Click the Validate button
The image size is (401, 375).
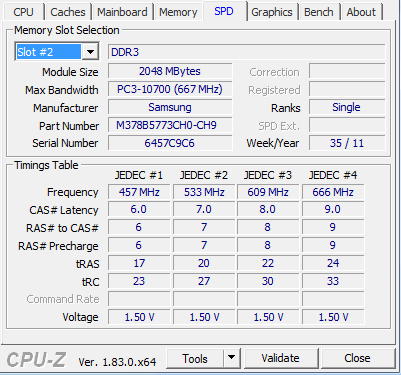tap(281, 358)
